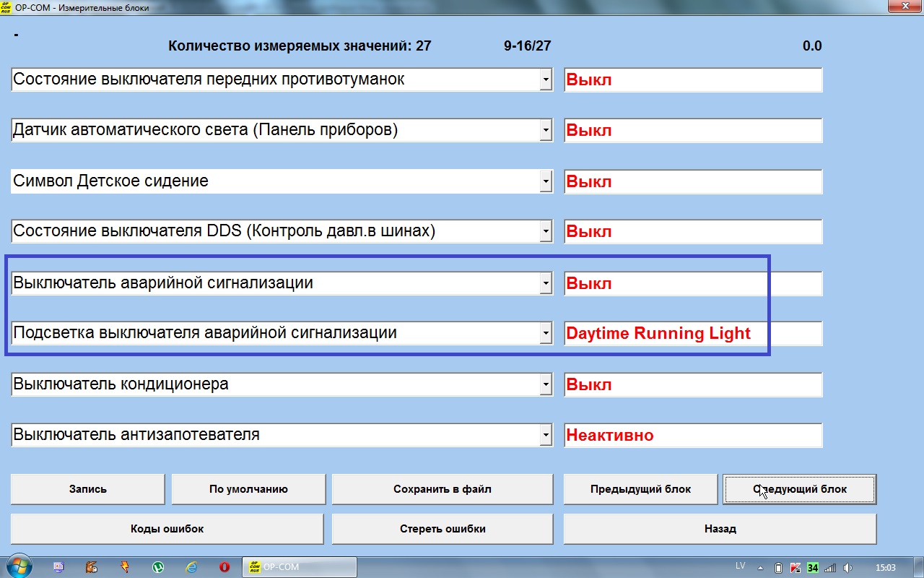Click the Kaspersky tray icon
Screen dimensions: 924x578
[x=796, y=568]
